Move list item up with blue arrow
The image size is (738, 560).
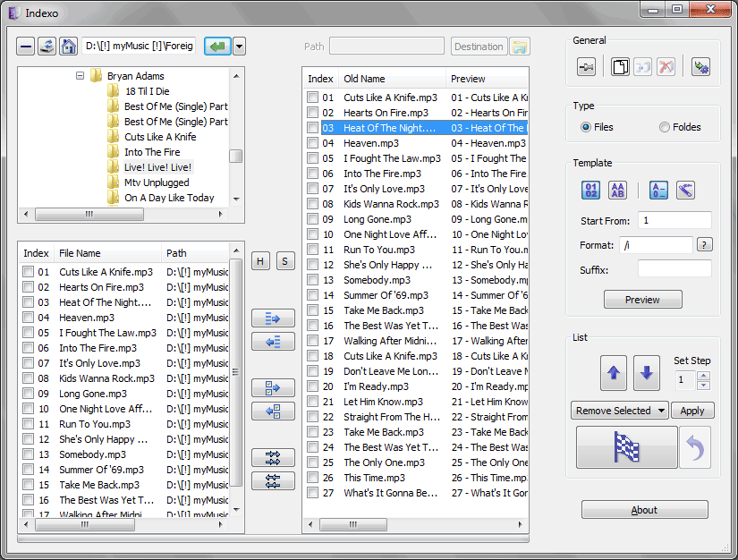tap(613, 373)
